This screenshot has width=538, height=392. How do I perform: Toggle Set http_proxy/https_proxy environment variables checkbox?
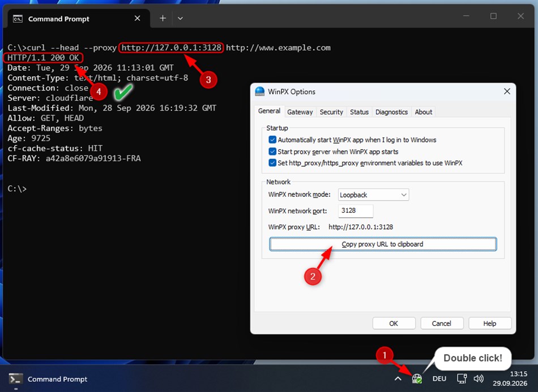[x=272, y=163]
